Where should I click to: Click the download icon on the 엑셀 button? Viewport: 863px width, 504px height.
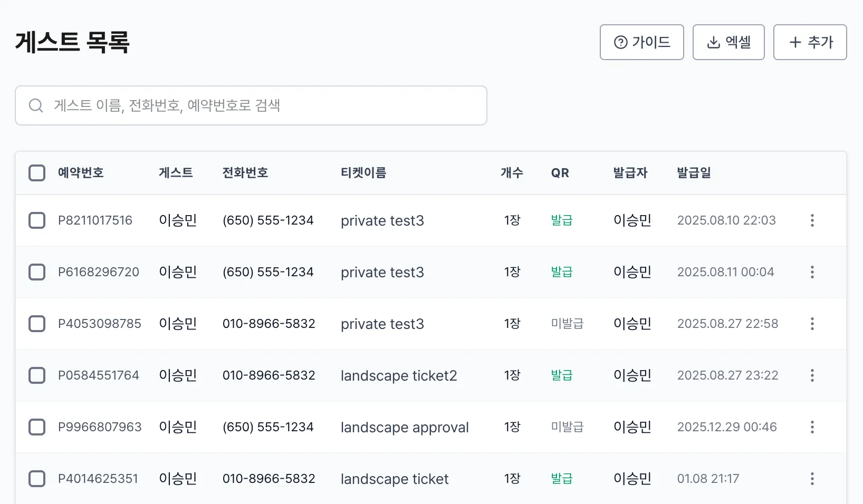click(x=713, y=42)
